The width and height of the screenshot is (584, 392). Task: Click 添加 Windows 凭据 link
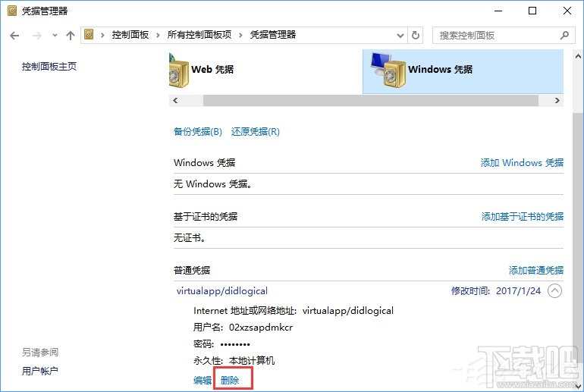[x=522, y=163]
